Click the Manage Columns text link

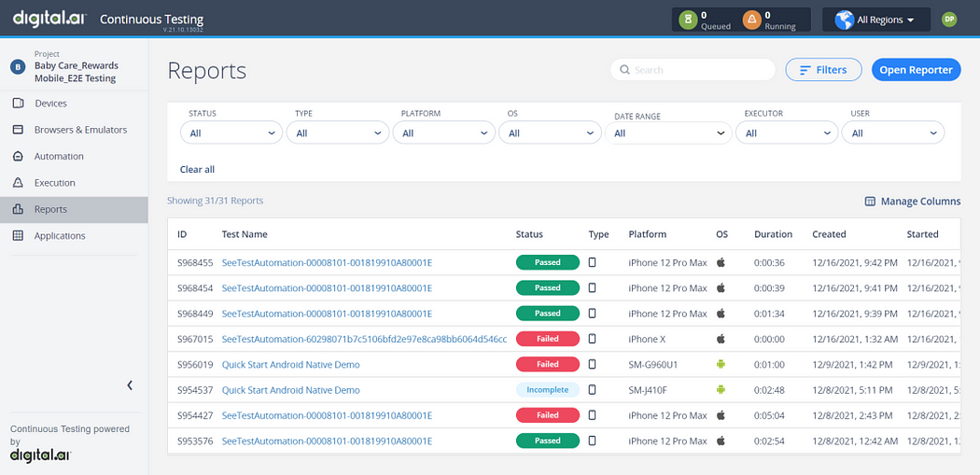click(920, 202)
